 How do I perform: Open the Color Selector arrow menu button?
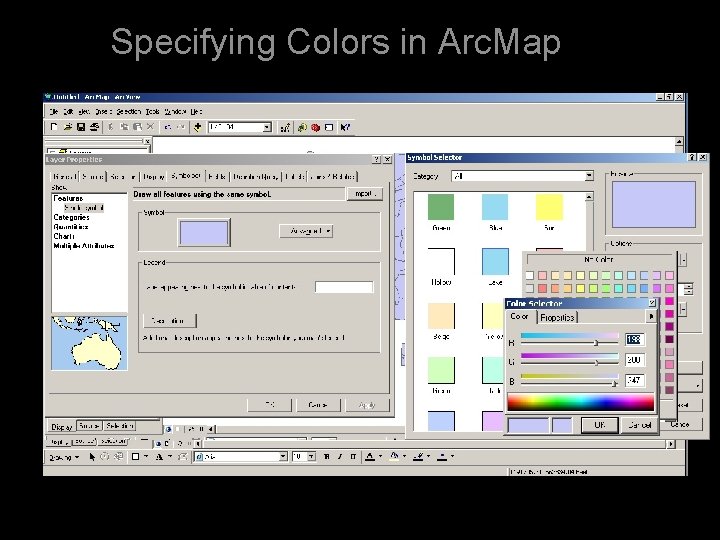[x=651, y=316]
